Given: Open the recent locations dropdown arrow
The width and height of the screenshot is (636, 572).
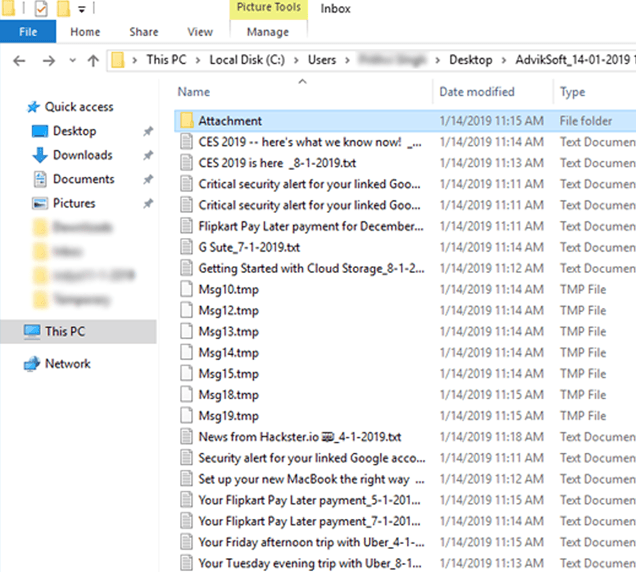Looking at the screenshot, I should pyautogui.click(x=70, y=62).
